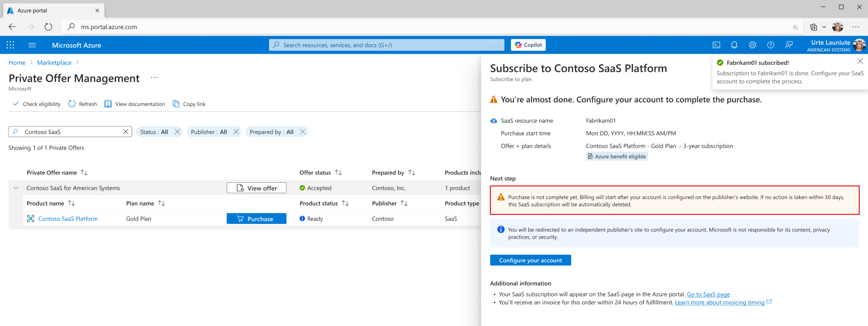Remove the Status filter pill

(177, 132)
